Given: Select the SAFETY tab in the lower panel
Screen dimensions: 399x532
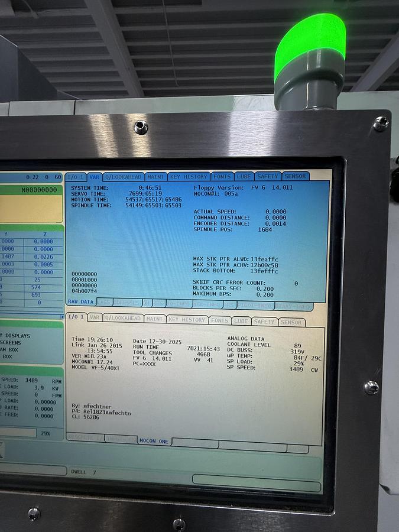Looking at the screenshot, I should coord(264,322).
